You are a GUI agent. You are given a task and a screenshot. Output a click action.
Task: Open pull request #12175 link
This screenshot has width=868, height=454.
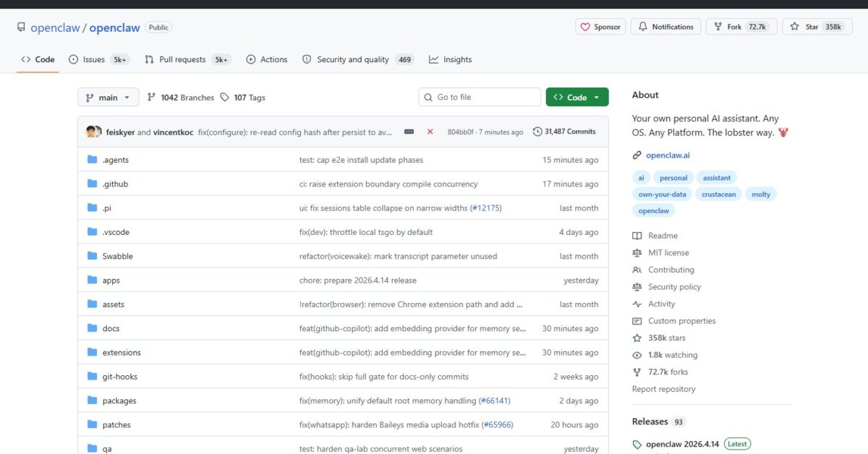tap(486, 208)
